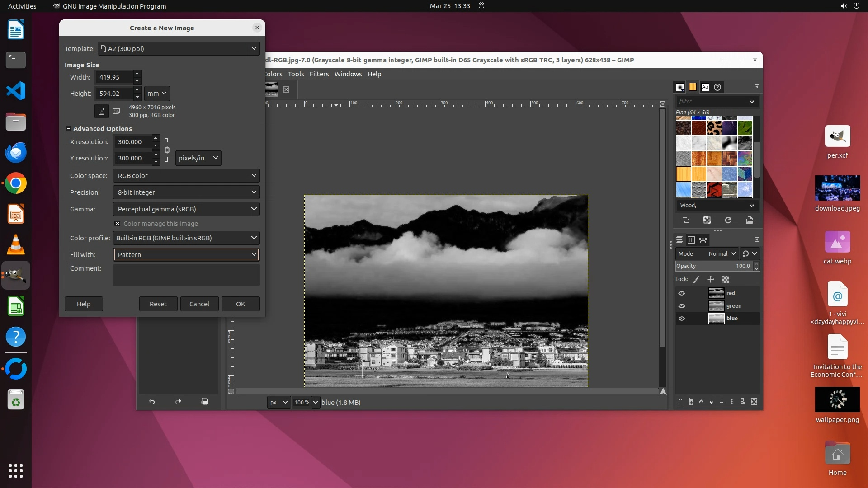Toggle lock alpha channel icon
Viewport: 868px width, 488px height.
[726, 279]
